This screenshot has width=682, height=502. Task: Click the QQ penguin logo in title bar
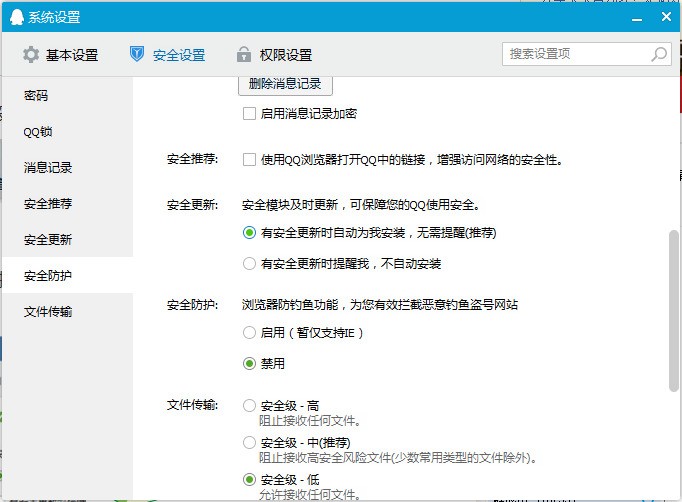17,17
